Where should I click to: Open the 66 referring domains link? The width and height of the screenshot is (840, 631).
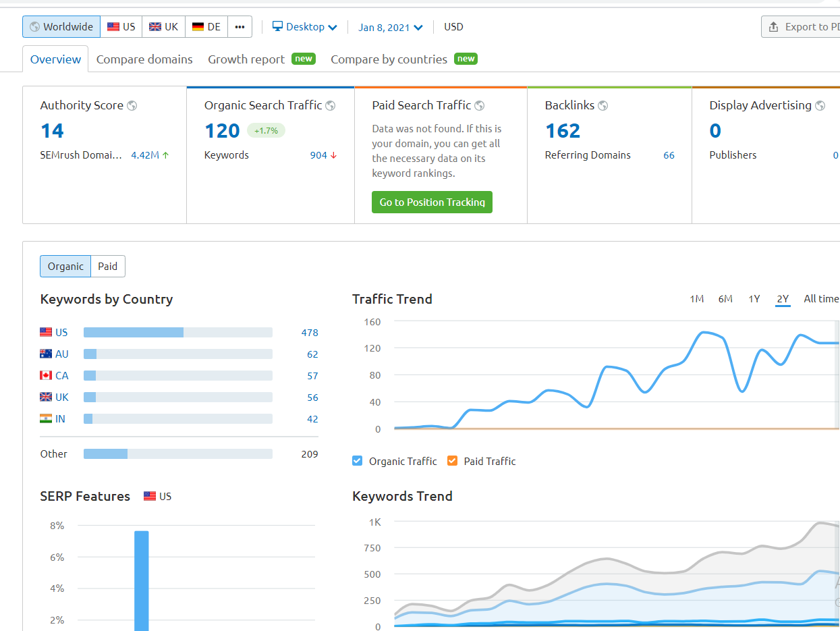click(x=669, y=155)
